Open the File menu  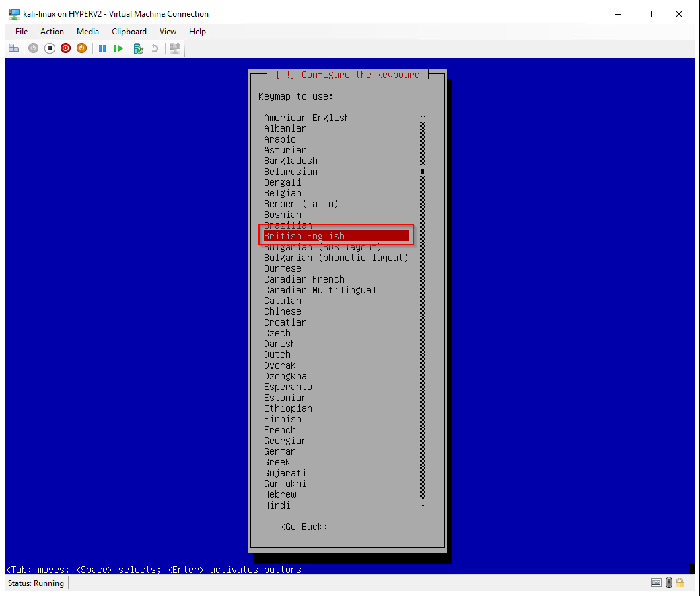(x=22, y=32)
